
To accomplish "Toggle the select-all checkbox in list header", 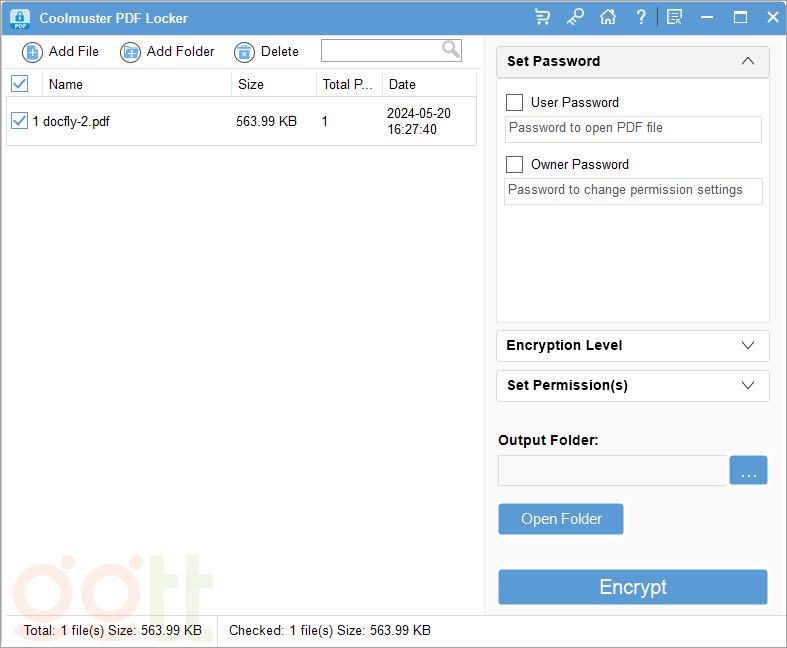I will pyautogui.click(x=20, y=84).
